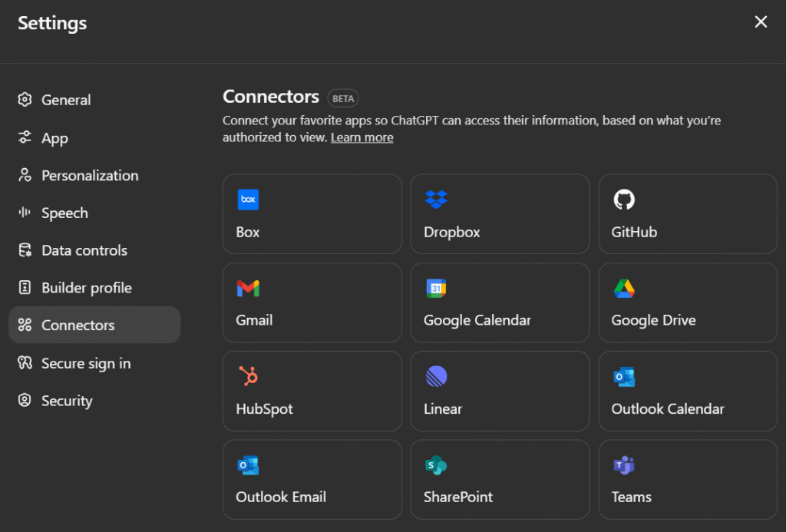Click the Connectors heading text
Image resolution: width=786 pixels, height=532 pixels.
271,96
